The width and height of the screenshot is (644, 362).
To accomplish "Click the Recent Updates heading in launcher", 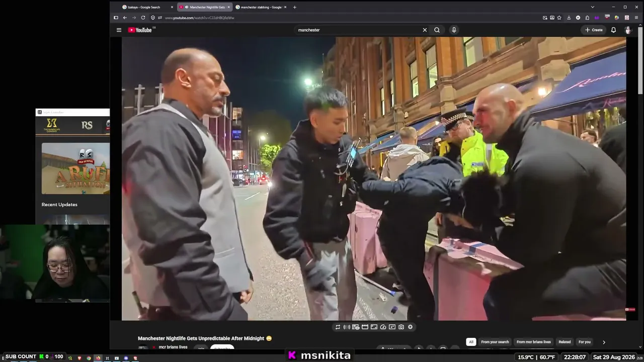I will click(x=59, y=205).
